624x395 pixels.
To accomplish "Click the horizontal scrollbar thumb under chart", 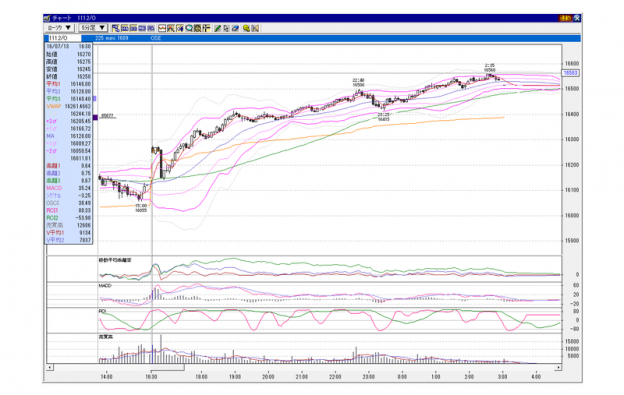I will click(x=119, y=368).
